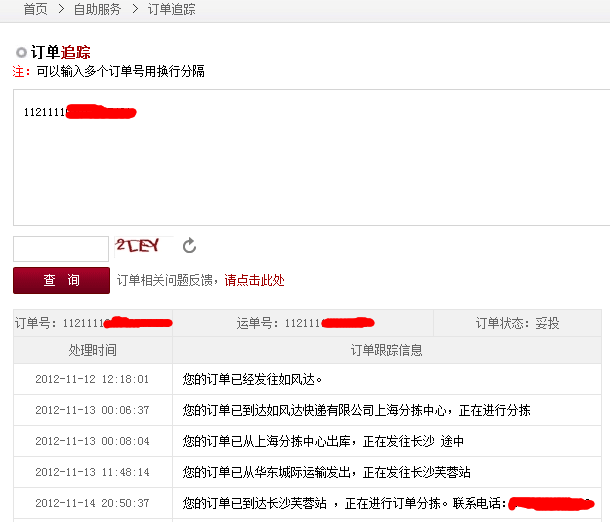Go to 首页 in the breadcrumb

click(35, 9)
